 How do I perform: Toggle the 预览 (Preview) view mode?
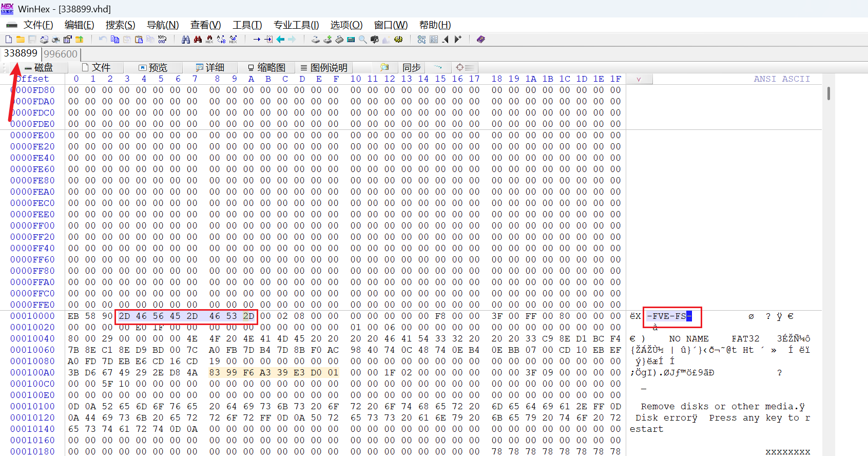[x=153, y=68]
